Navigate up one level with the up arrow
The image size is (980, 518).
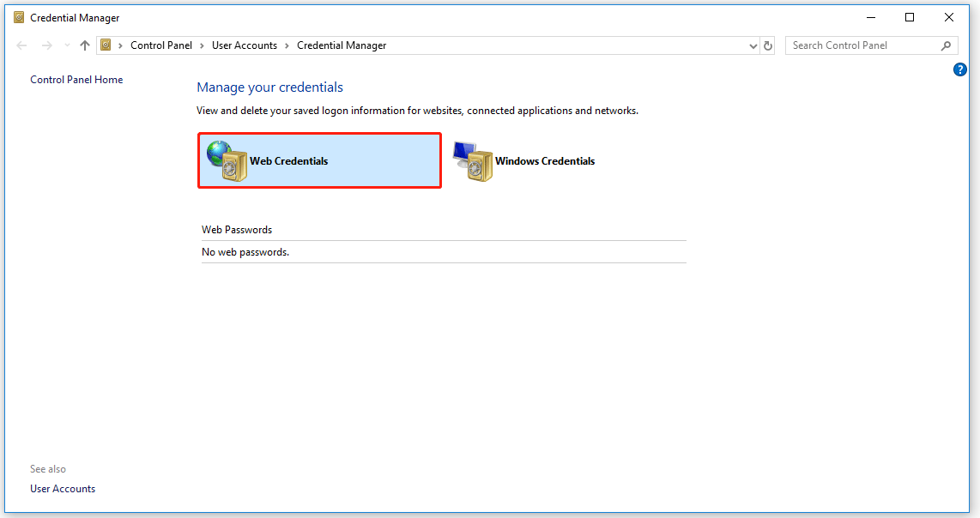[x=83, y=45]
